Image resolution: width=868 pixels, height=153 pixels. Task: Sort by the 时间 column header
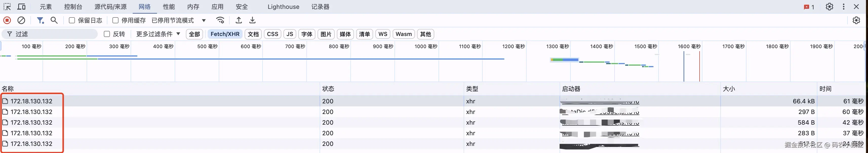tap(842, 89)
